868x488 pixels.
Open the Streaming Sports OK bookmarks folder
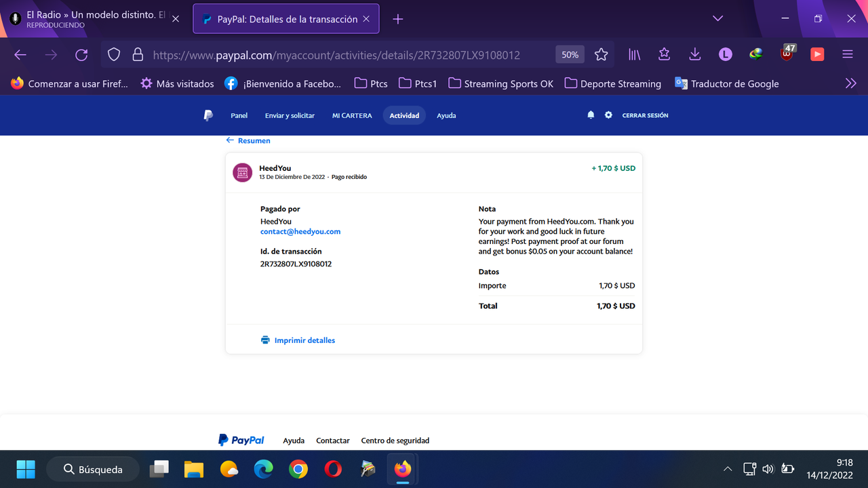point(500,83)
